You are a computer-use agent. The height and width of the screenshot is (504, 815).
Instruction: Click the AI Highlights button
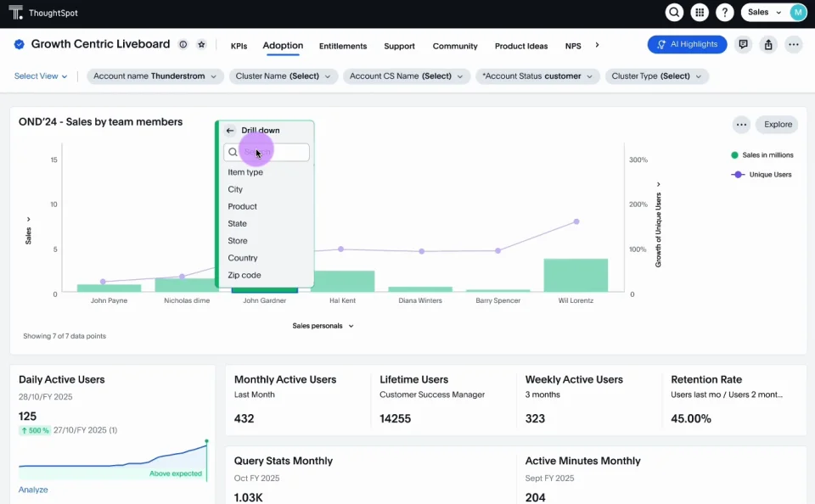pyautogui.click(x=687, y=45)
